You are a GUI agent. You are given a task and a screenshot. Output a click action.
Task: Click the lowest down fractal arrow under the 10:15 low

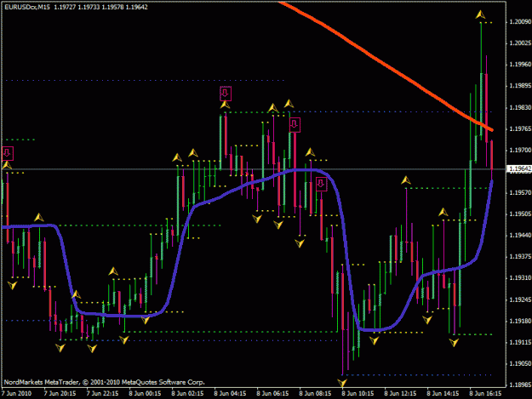coord(342,383)
